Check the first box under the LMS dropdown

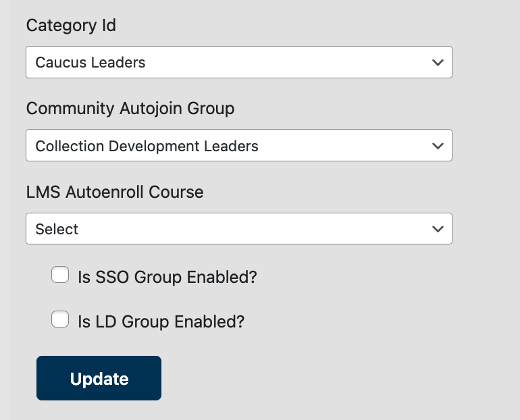click(61, 275)
